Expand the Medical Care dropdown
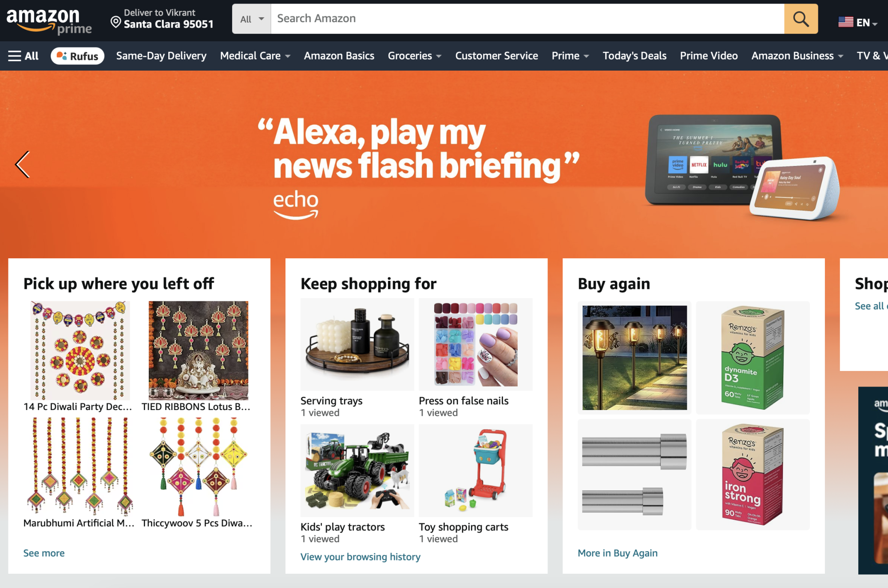Image resolution: width=888 pixels, height=588 pixels. point(255,55)
